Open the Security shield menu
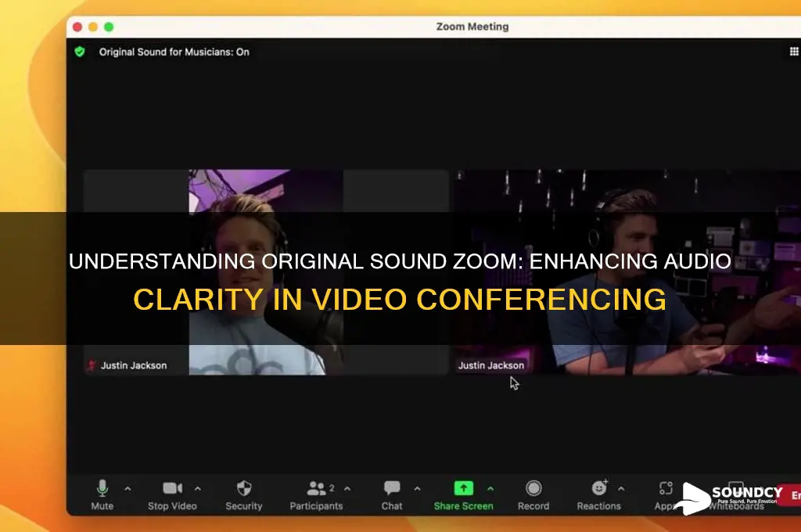 (x=244, y=494)
